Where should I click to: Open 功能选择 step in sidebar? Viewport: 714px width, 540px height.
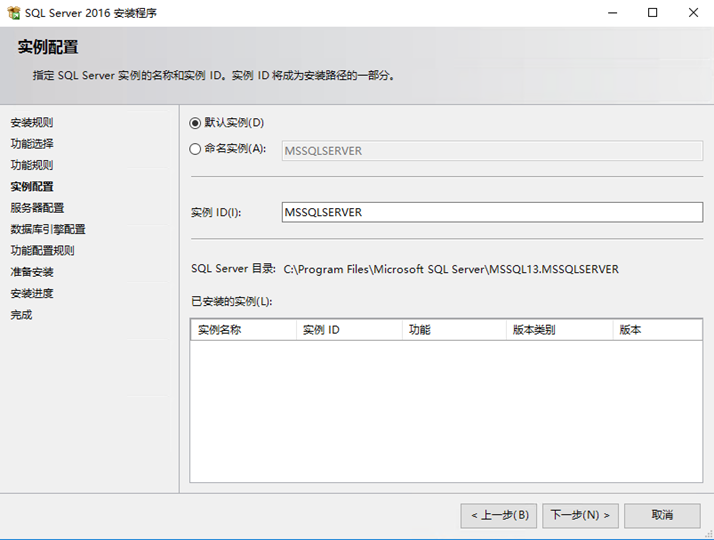tap(32, 144)
